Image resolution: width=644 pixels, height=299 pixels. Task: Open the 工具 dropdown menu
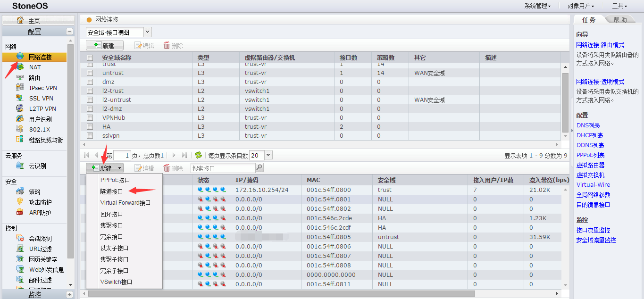pos(619,6)
